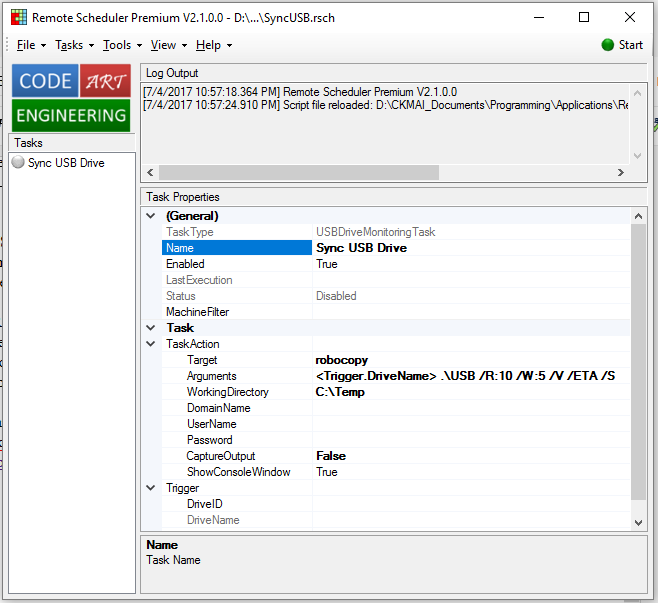
Task: Click the task properties scroll up arrow
Action: [638, 216]
